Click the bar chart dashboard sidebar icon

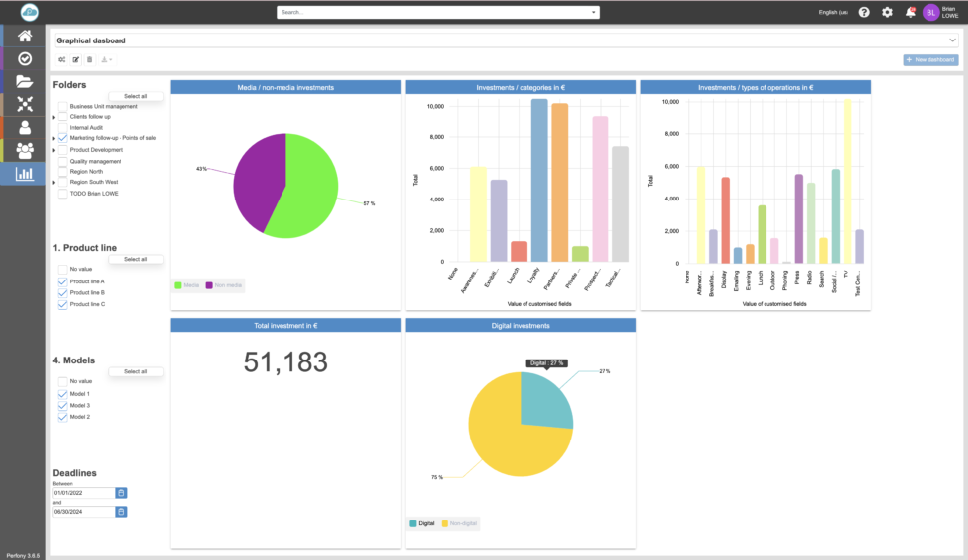click(x=24, y=174)
